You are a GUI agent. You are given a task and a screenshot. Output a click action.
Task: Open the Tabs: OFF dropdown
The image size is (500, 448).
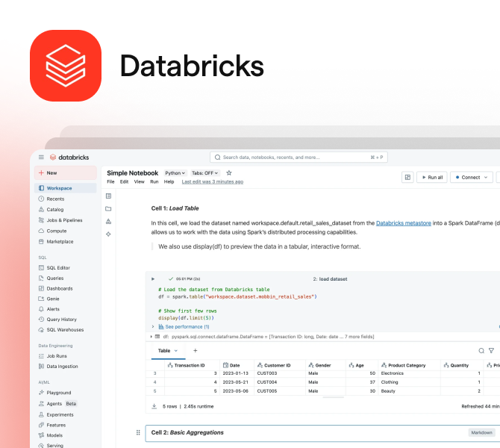click(205, 173)
